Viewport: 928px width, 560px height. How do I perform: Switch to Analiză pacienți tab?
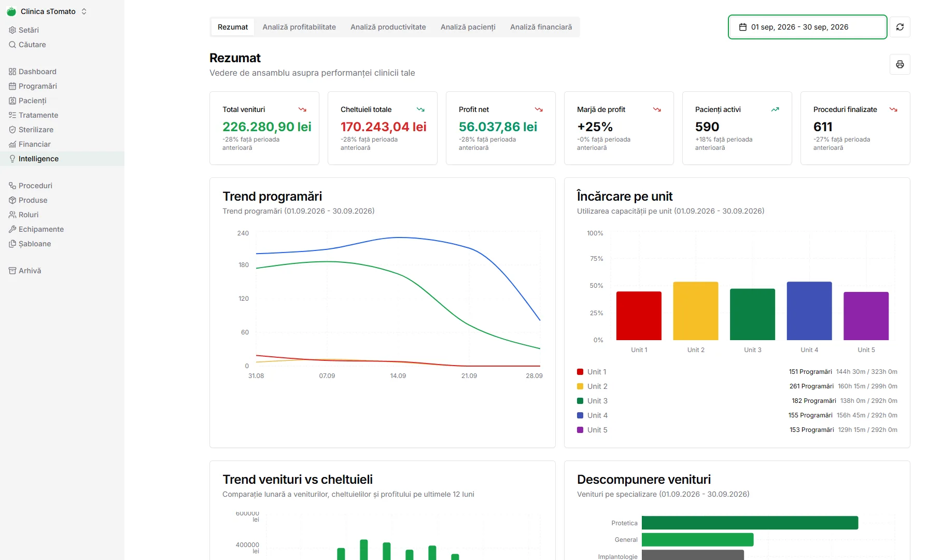[468, 27]
